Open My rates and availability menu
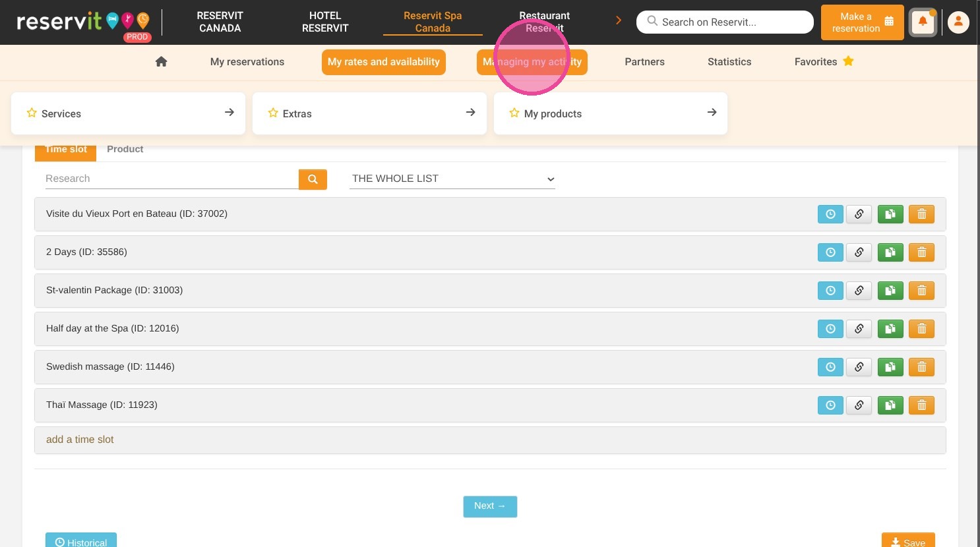Image resolution: width=980 pixels, height=547 pixels. coord(384,62)
